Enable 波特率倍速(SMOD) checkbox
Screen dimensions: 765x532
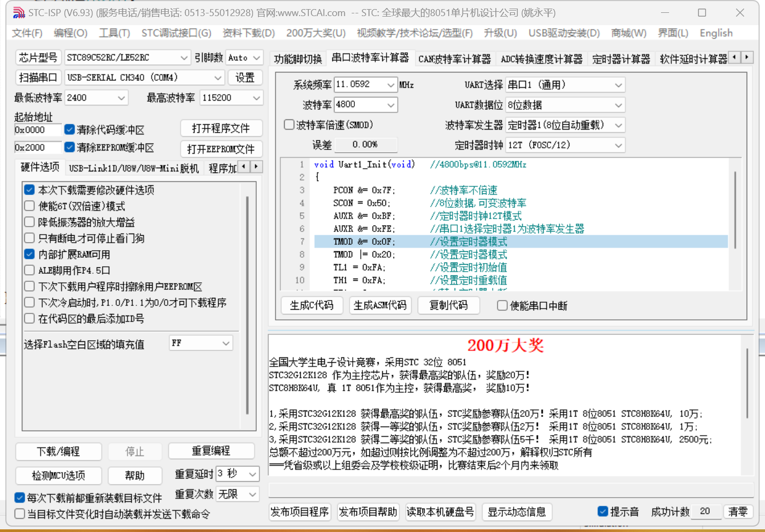click(x=289, y=124)
